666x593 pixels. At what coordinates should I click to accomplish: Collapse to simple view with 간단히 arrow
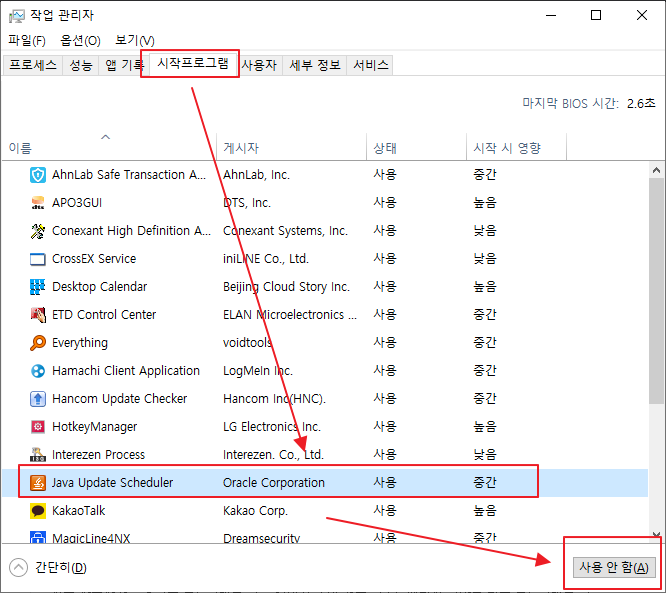pos(18,568)
